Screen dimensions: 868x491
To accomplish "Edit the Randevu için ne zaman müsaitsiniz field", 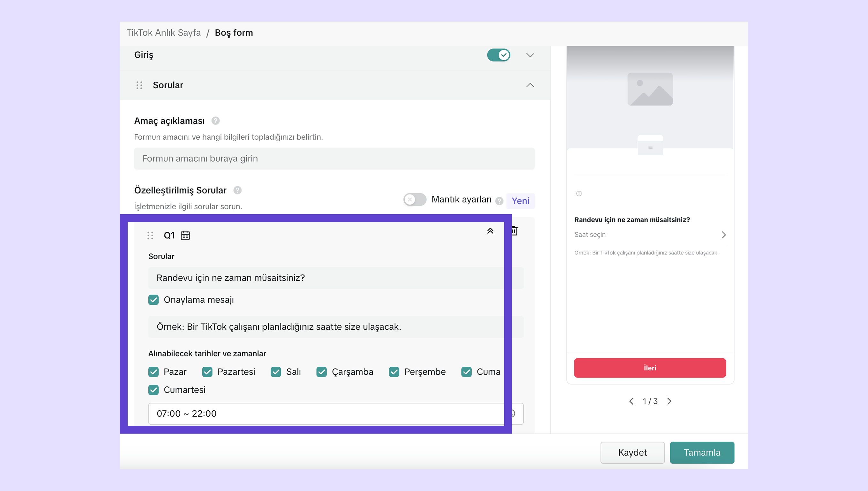I will [336, 278].
